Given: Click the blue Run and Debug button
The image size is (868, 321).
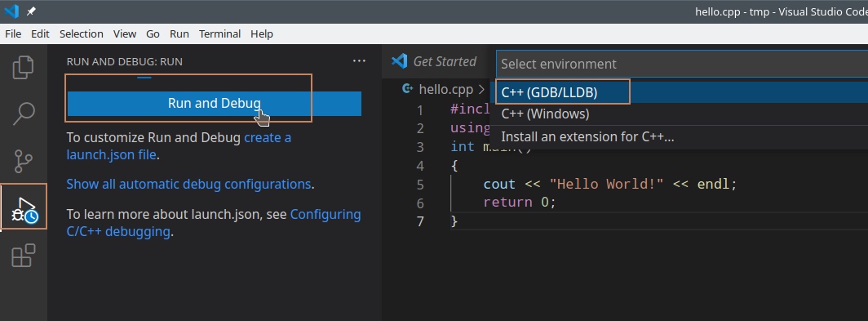Looking at the screenshot, I should pyautogui.click(x=215, y=104).
